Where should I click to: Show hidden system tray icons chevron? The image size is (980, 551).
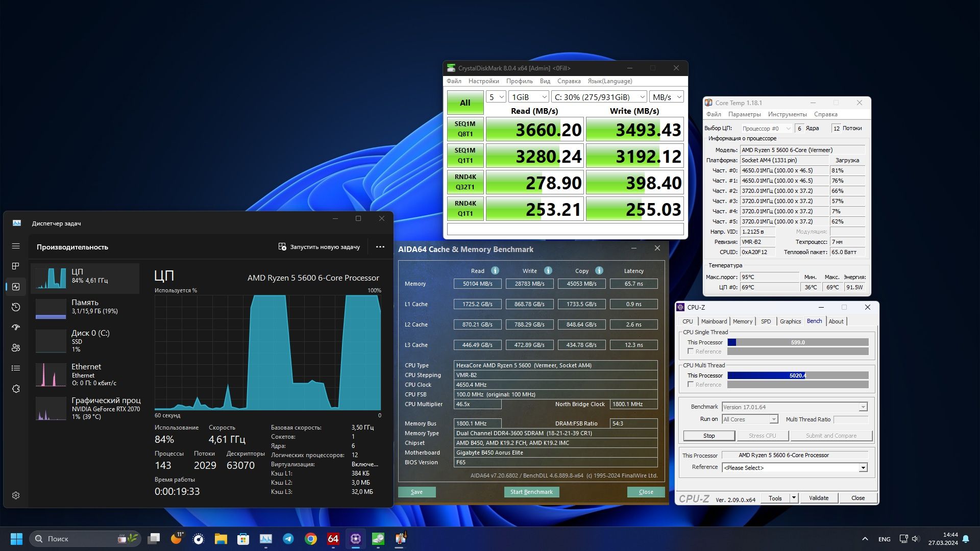click(865, 539)
